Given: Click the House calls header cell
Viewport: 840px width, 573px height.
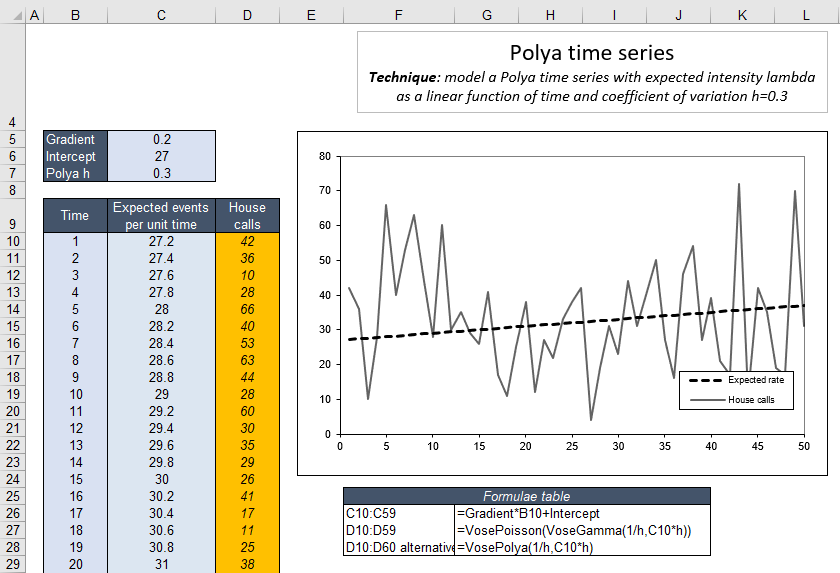Looking at the screenshot, I should tap(247, 216).
